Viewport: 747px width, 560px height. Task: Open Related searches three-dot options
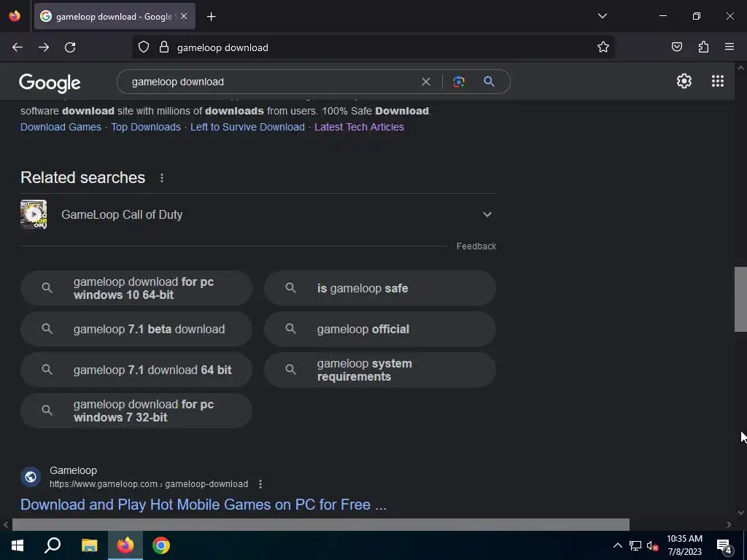(x=162, y=178)
